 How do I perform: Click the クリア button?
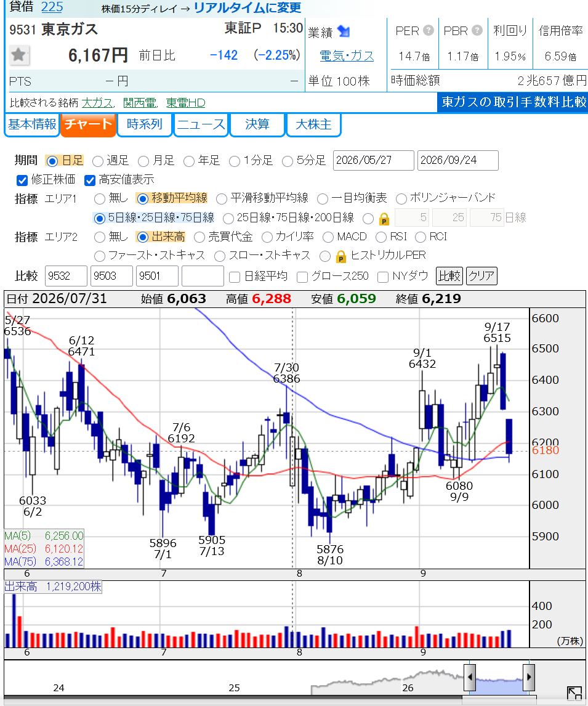coord(481,275)
